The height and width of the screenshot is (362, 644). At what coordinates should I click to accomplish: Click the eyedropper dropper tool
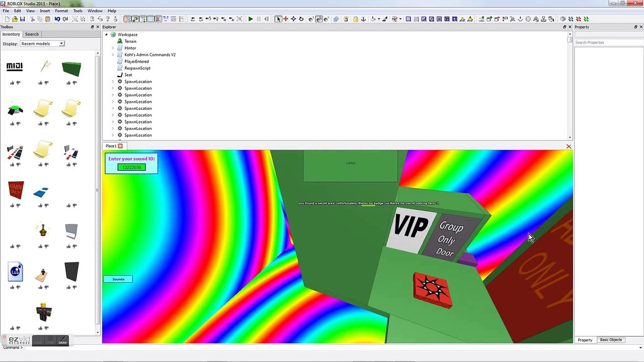tap(385, 19)
